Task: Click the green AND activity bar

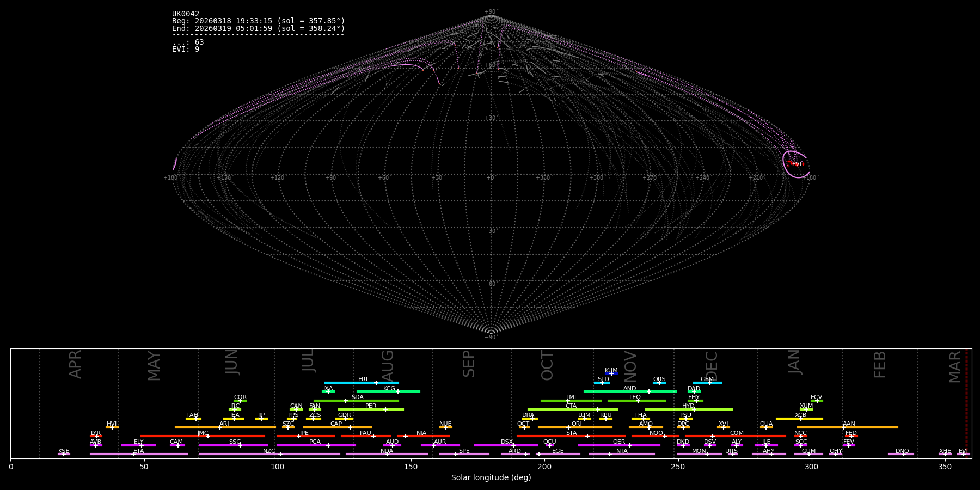Action: click(x=630, y=391)
